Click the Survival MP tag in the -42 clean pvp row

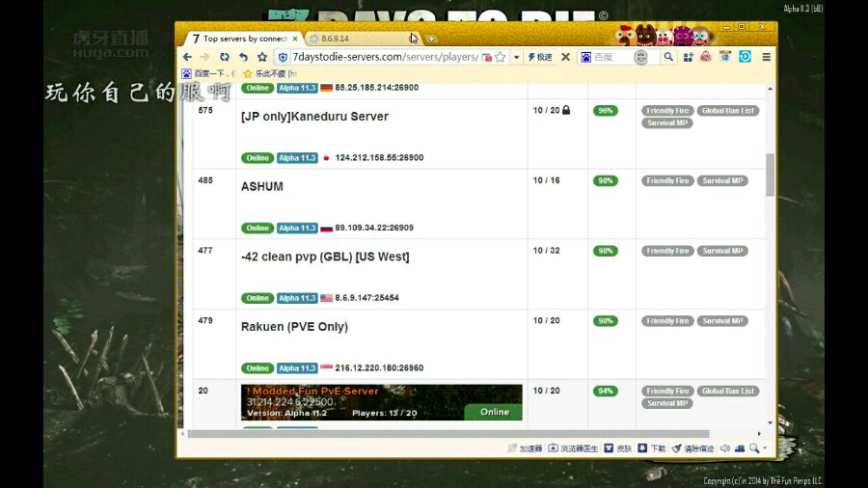pos(722,251)
